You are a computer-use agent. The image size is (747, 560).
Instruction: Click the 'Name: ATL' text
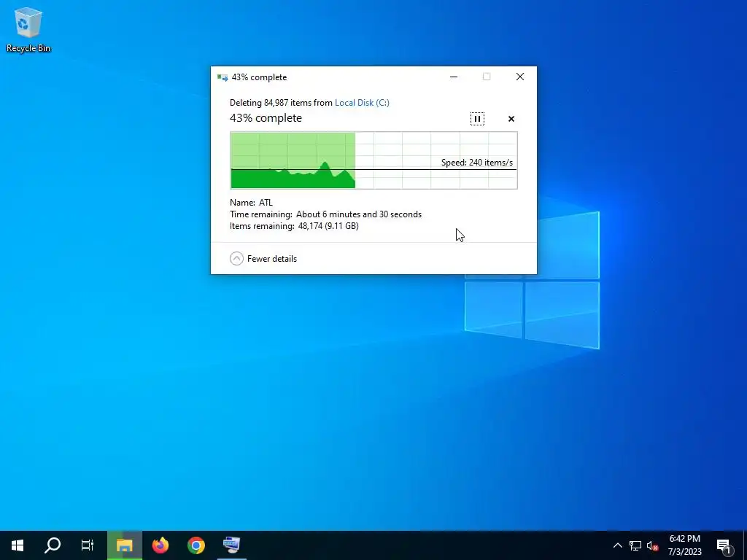point(251,203)
